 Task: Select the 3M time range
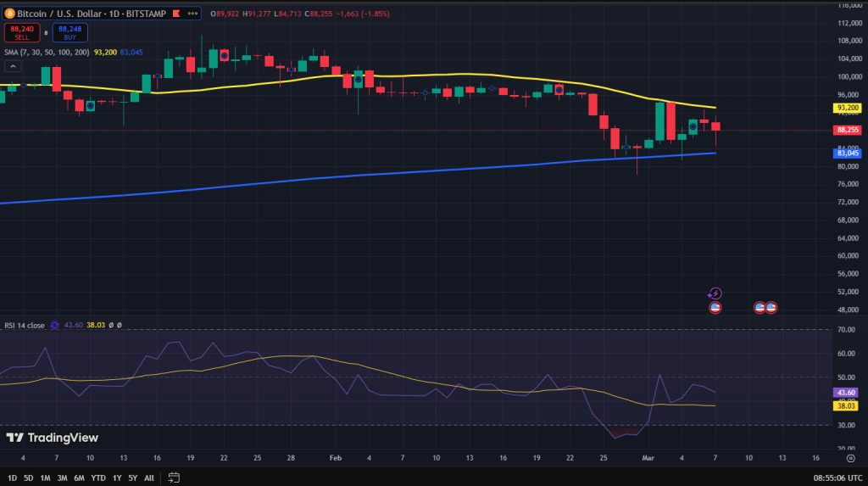tap(62, 478)
